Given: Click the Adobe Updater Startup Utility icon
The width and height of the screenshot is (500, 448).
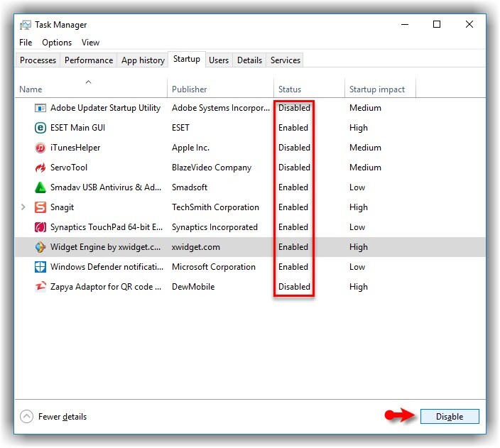Looking at the screenshot, I should pyautogui.click(x=40, y=108).
